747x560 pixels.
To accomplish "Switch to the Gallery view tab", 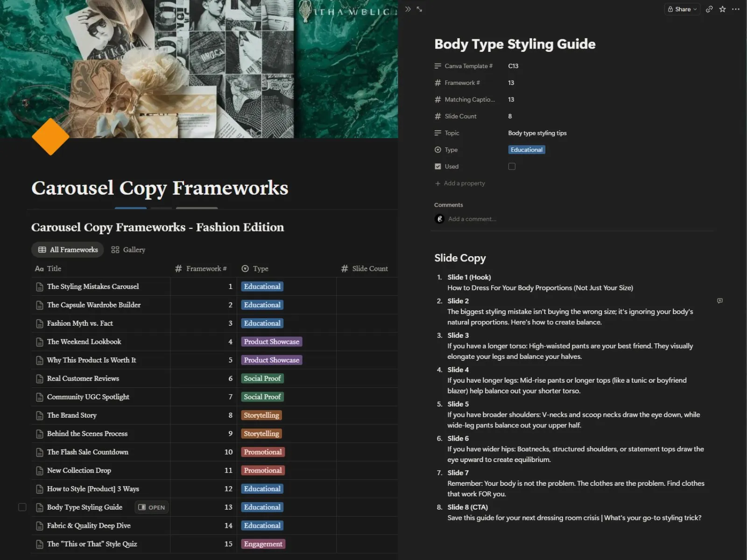I will coord(128,250).
